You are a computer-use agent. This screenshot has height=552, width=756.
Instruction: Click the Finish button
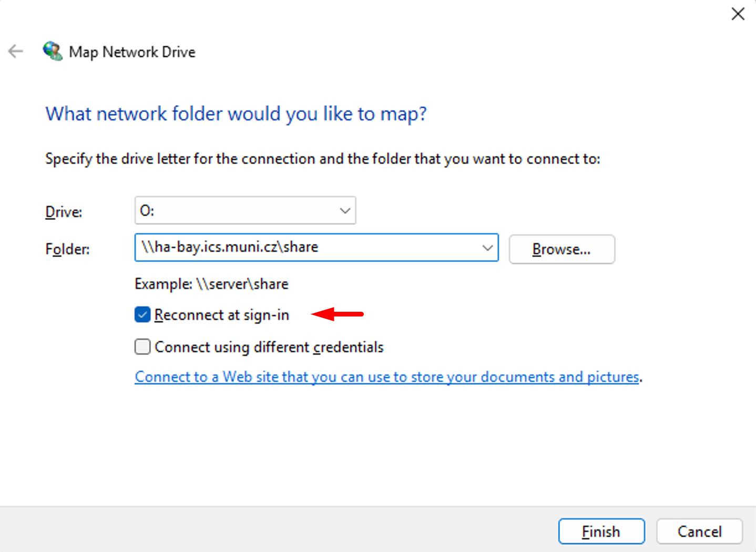pos(601,531)
